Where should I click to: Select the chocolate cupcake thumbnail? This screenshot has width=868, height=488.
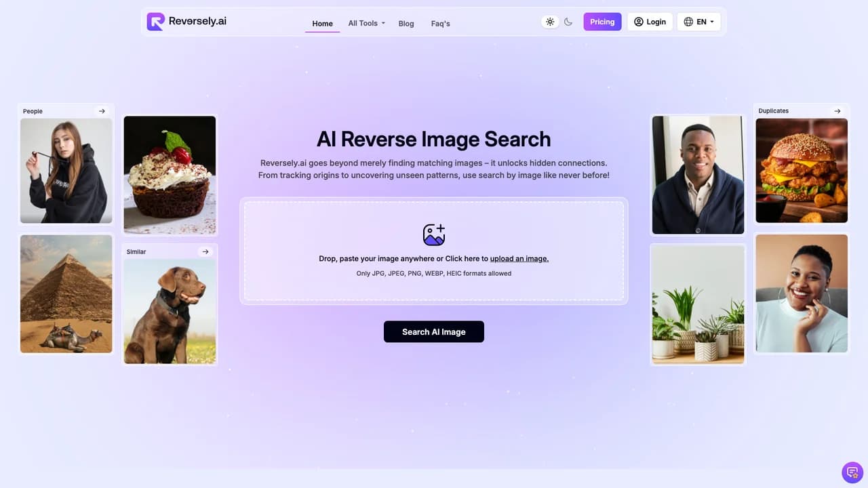[x=170, y=175]
